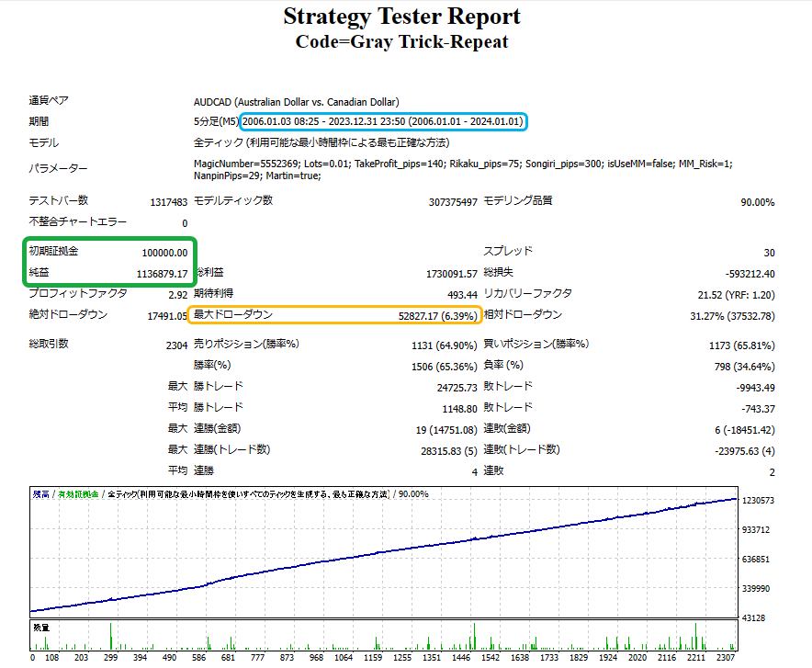Click the test period date range text
Image resolution: width=812 pixels, height=668 pixels.
coord(383,121)
